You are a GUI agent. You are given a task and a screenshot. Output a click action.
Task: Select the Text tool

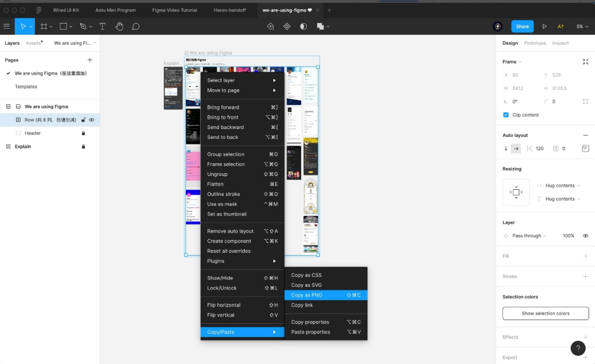click(x=103, y=26)
